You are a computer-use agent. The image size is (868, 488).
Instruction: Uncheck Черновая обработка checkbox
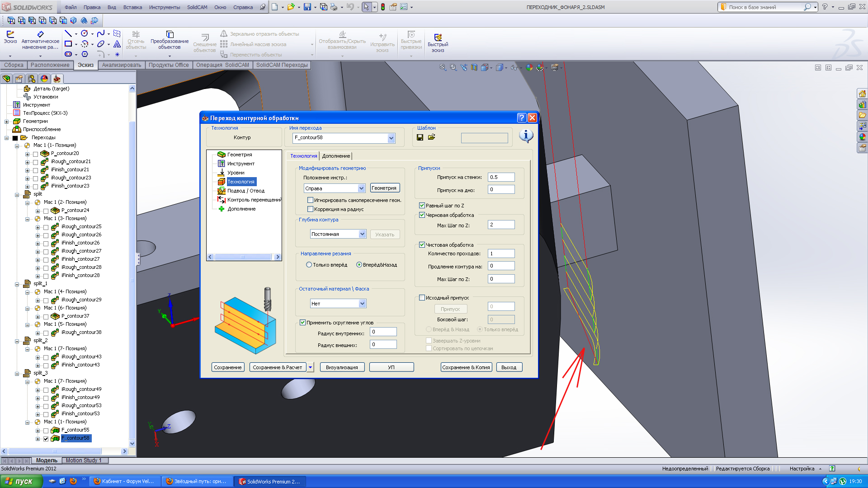pyautogui.click(x=422, y=215)
